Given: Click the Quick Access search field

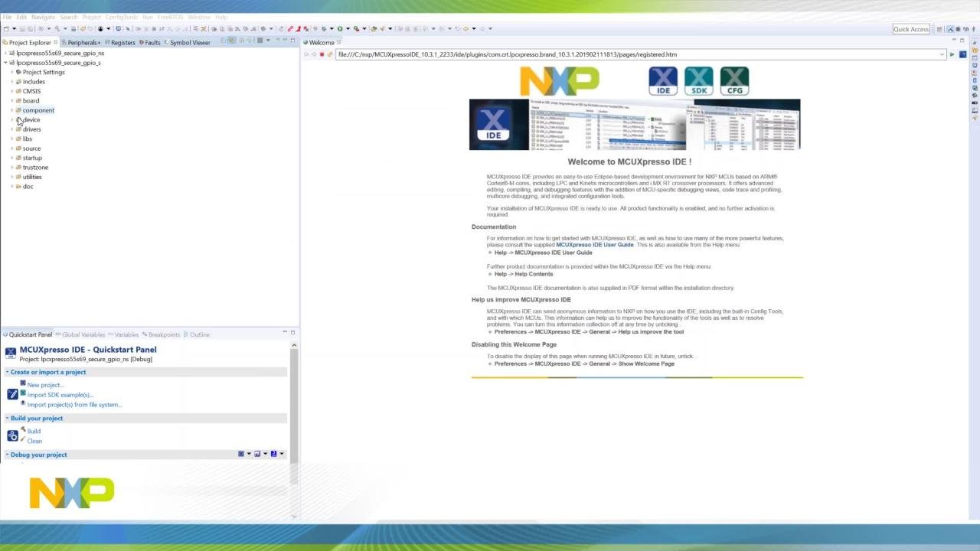Looking at the screenshot, I should pos(911,29).
